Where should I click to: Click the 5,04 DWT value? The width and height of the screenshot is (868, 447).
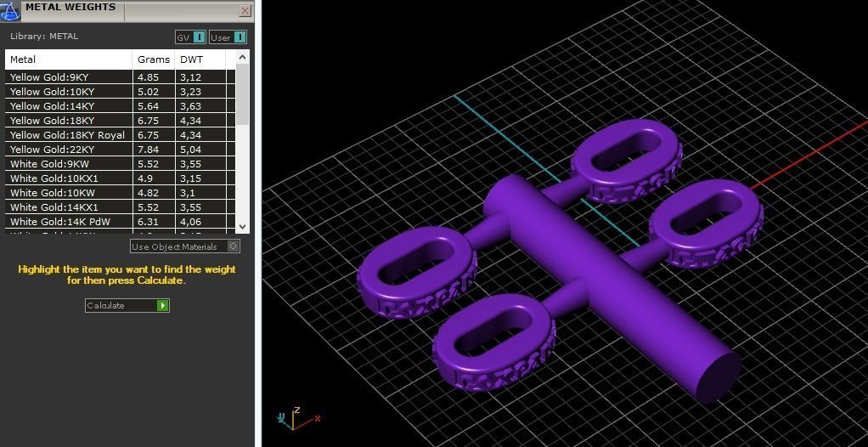coord(190,150)
